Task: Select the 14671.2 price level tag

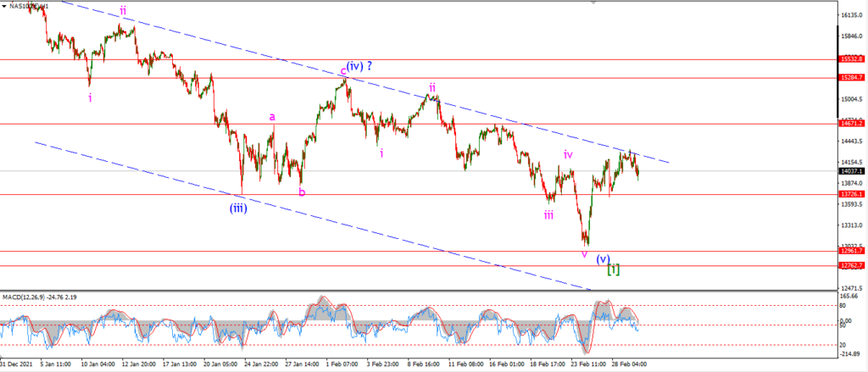Action: pyautogui.click(x=851, y=124)
